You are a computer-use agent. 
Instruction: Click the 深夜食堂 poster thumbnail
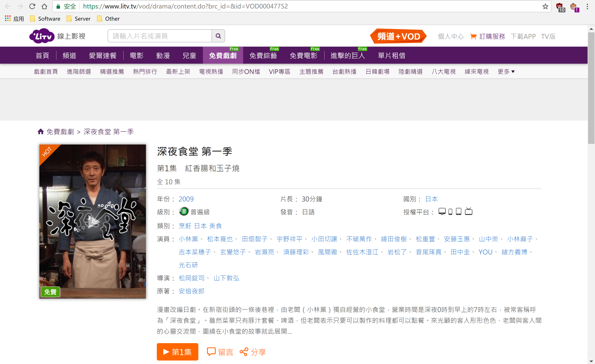click(92, 221)
